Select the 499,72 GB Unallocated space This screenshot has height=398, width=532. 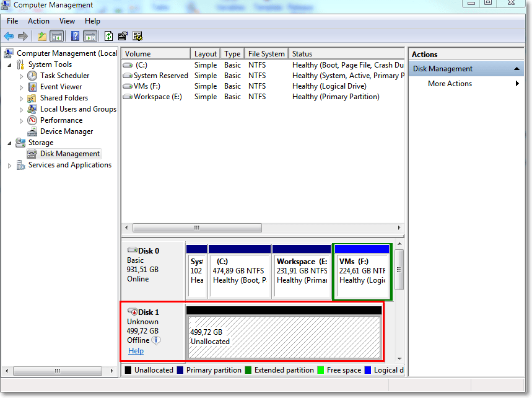point(284,337)
